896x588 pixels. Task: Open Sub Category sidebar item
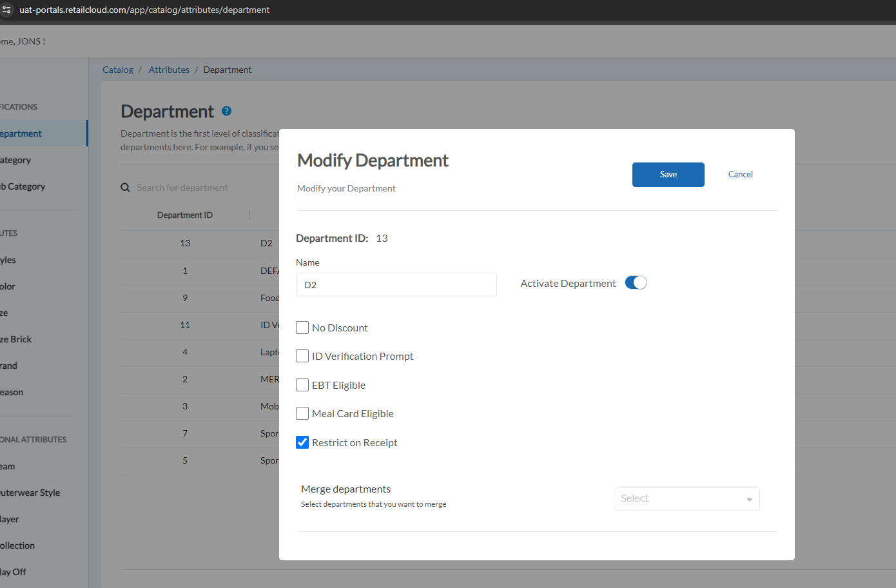23,186
